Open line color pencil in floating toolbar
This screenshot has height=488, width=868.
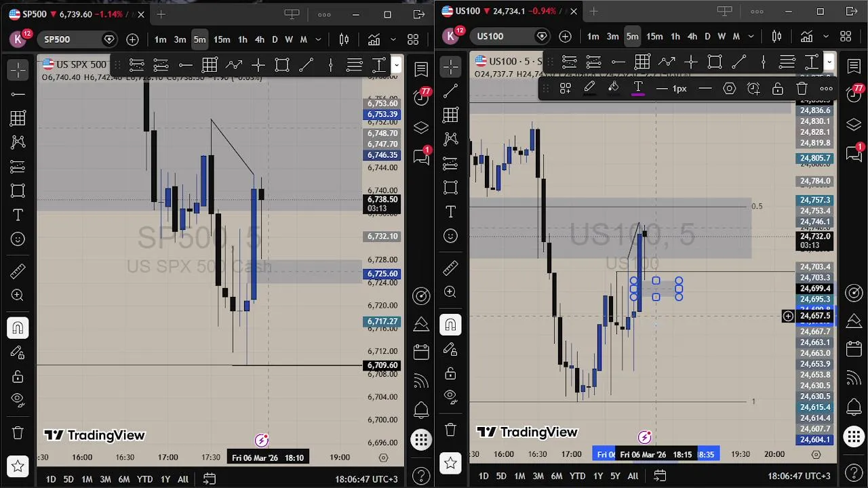(589, 88)
